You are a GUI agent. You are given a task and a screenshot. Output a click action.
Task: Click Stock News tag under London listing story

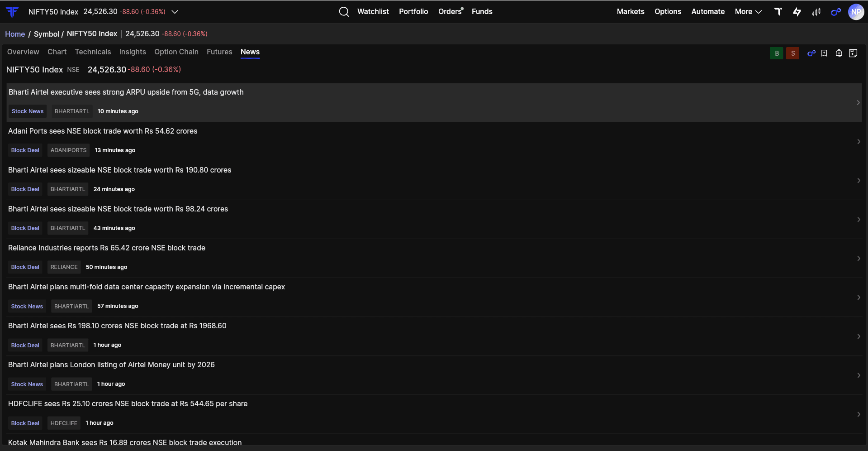[27, 384]
